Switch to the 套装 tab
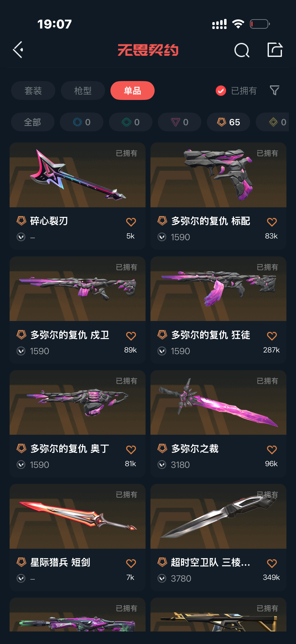The image size is (296, 644). click(x=33, y=90)
